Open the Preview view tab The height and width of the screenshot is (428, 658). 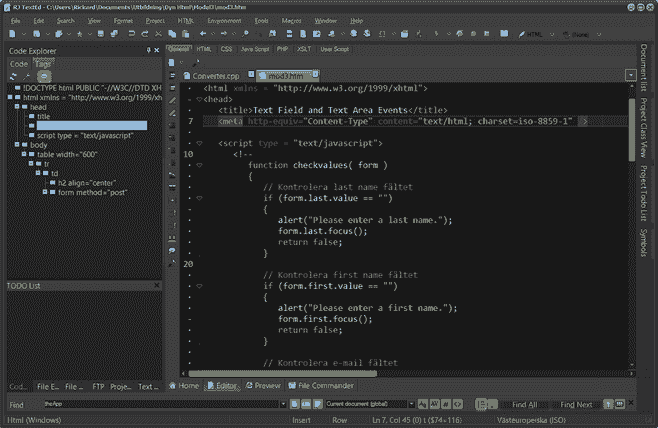263,385
